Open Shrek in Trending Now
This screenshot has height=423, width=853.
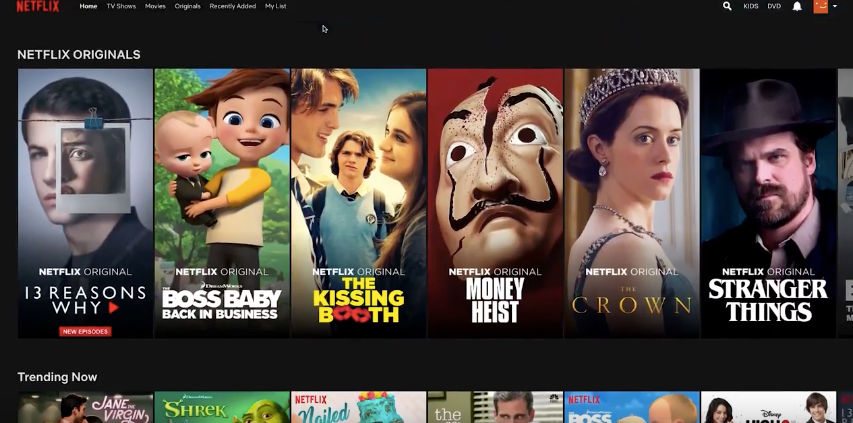(x=222, y=407)
